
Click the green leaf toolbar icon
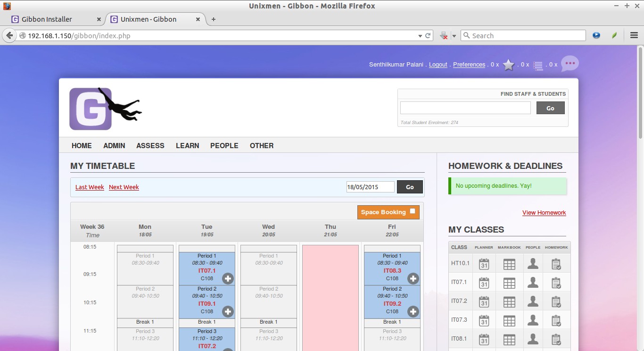[x=614, y=35]
